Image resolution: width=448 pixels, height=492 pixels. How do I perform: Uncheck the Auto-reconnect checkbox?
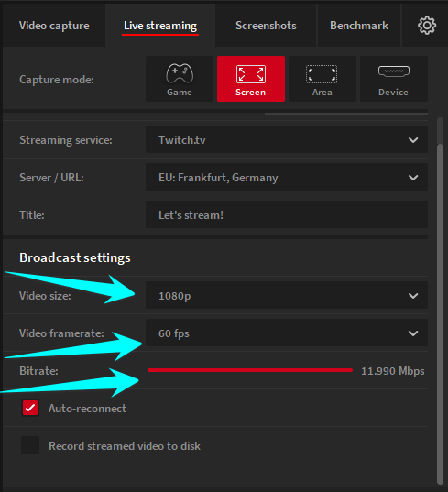pyautogui.click(x=30, y=408)
